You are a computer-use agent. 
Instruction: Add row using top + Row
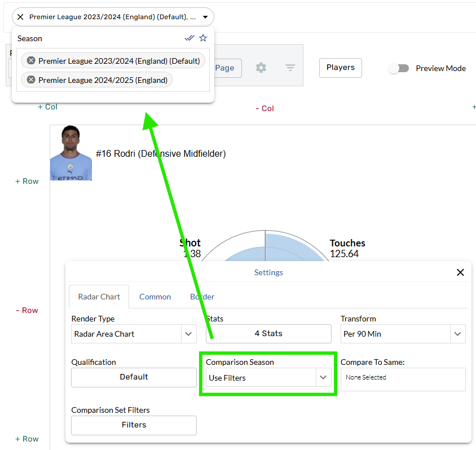point(27,182)
